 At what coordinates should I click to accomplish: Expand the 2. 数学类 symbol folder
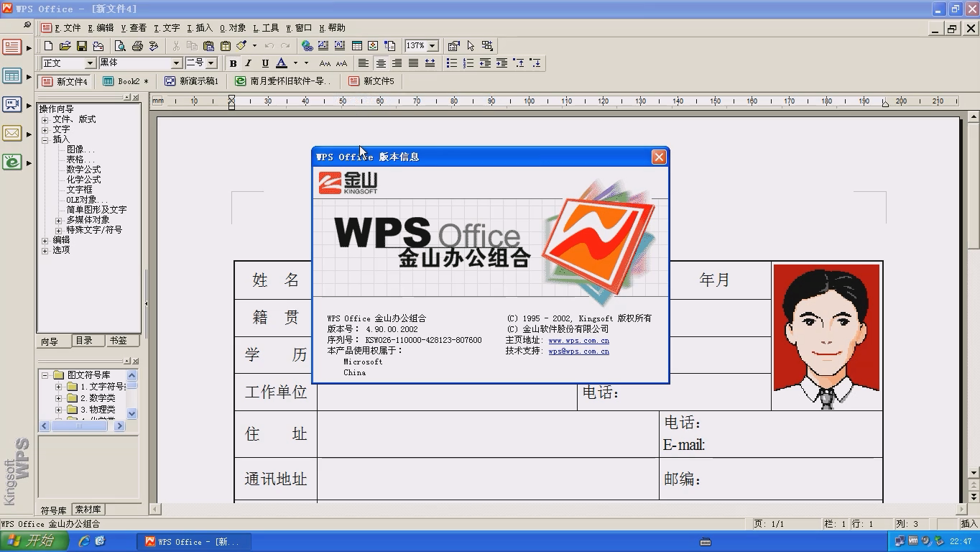(59, 398)
